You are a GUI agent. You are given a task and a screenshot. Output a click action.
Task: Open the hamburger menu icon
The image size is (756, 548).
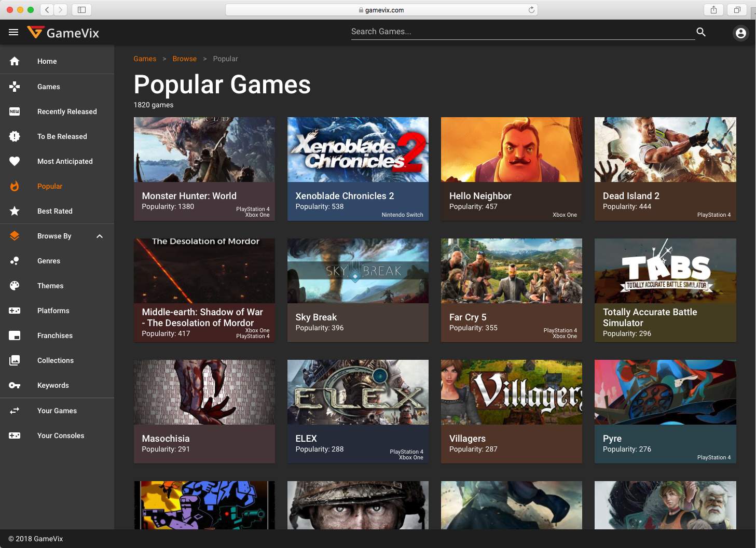coord(13,33)
